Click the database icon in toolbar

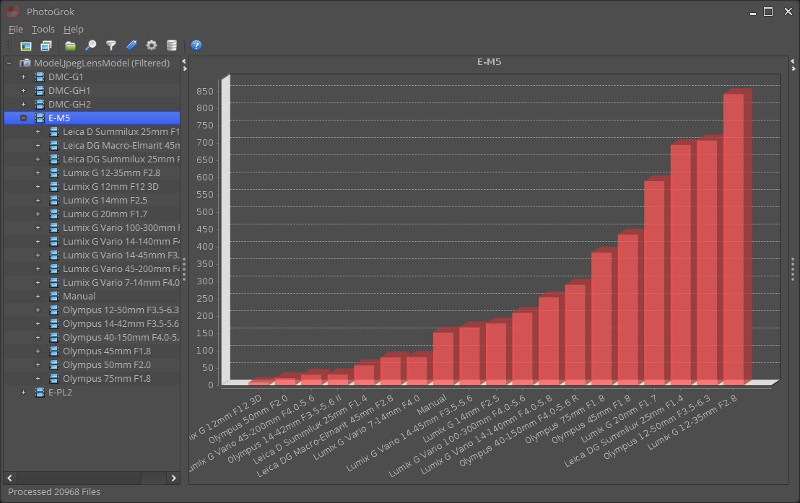tap(172, 46)
